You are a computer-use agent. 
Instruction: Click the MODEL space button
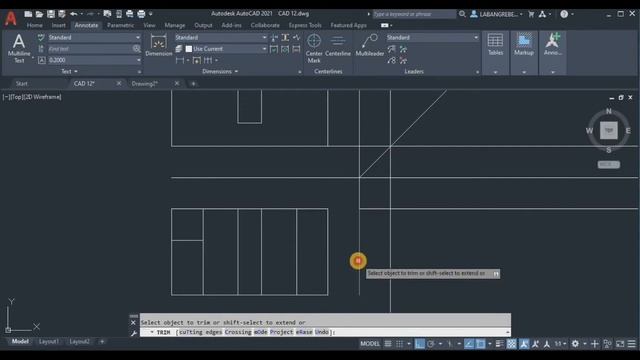click(x=370, y=344)
